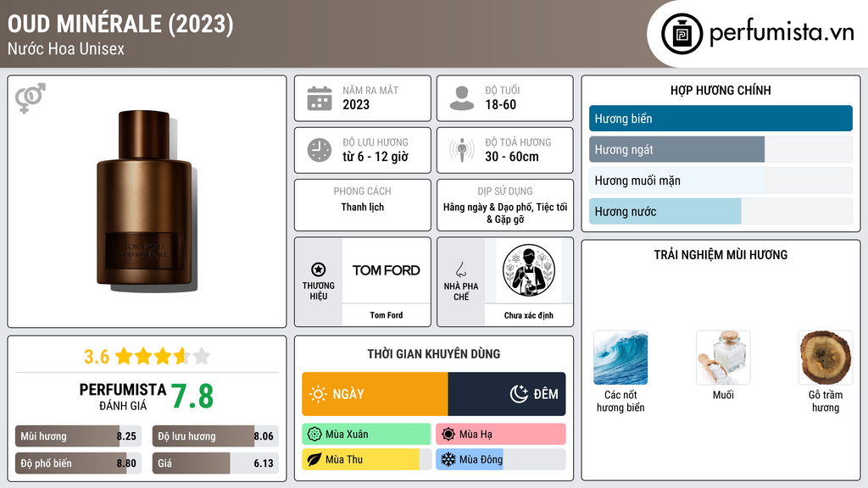The height and width of the screenshot is (488, 868).
Task: Click the Trải nghiệm mùi hương heading
Action: coord(721,255)
